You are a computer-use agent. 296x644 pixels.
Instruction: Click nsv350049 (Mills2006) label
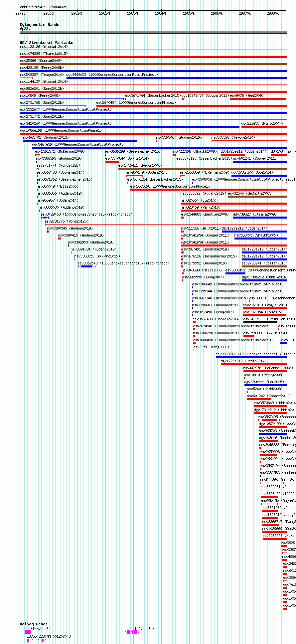pyautogui.click(x=58, y=186)
